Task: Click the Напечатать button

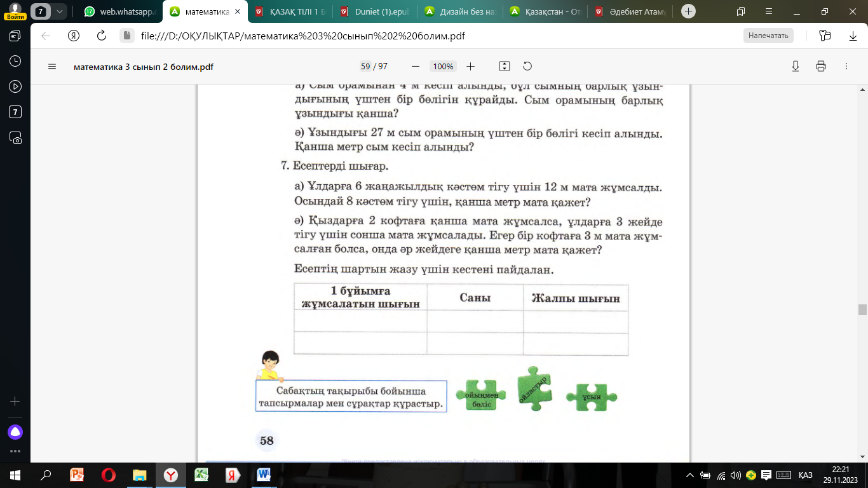Action: (x=768, y=36)
